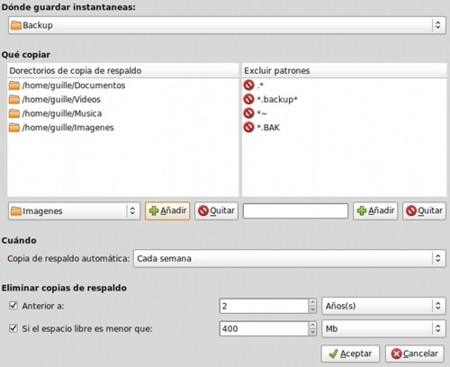The image size is (450, 367).
Task: Click the Dorectorios de copia de respaldo header
Action: tap(123, 71)
